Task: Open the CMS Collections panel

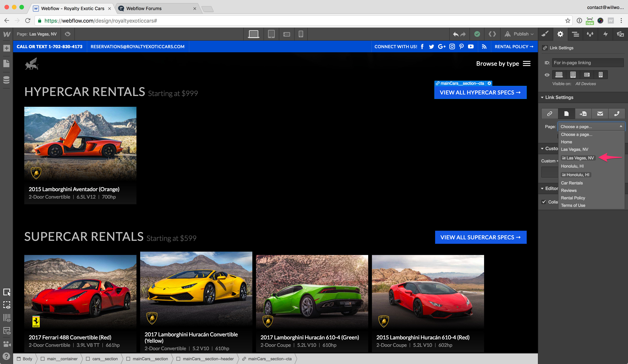Action: (7, 80)
